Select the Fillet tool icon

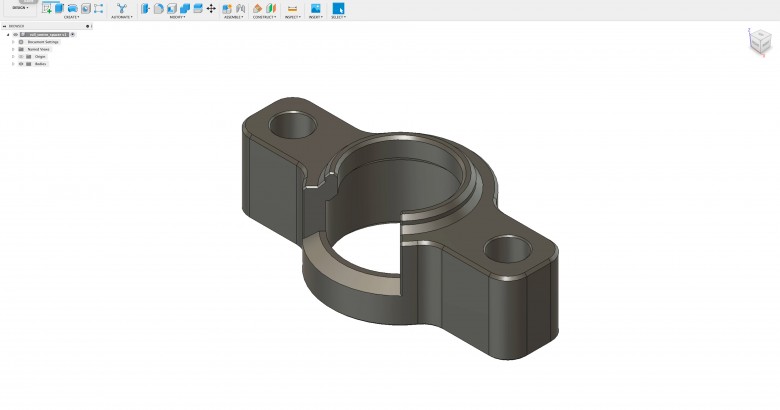[x=159, y=8]
